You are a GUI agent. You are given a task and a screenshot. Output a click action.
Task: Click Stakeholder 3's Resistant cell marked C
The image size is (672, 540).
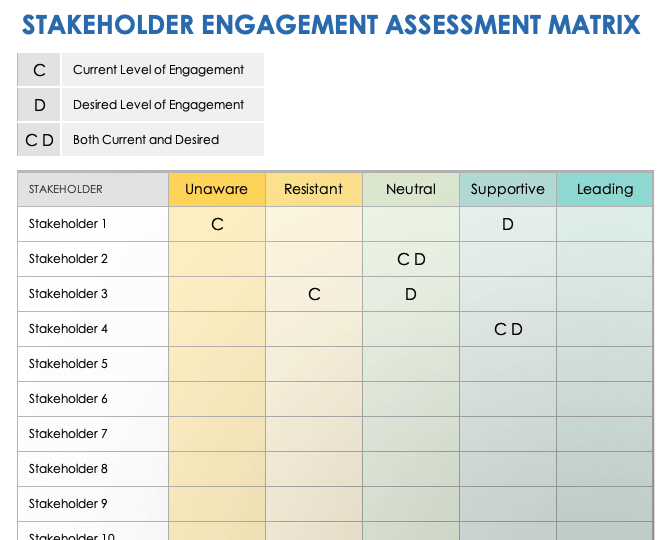313,294
